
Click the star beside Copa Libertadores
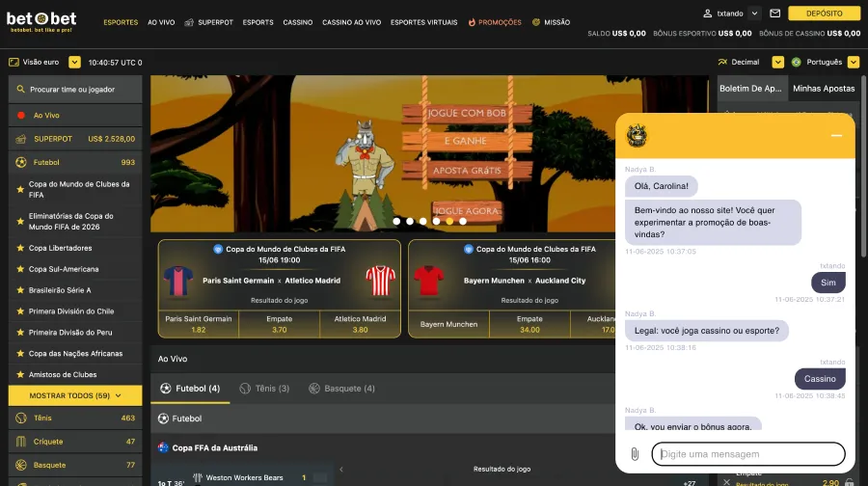(x=20, y=248)
